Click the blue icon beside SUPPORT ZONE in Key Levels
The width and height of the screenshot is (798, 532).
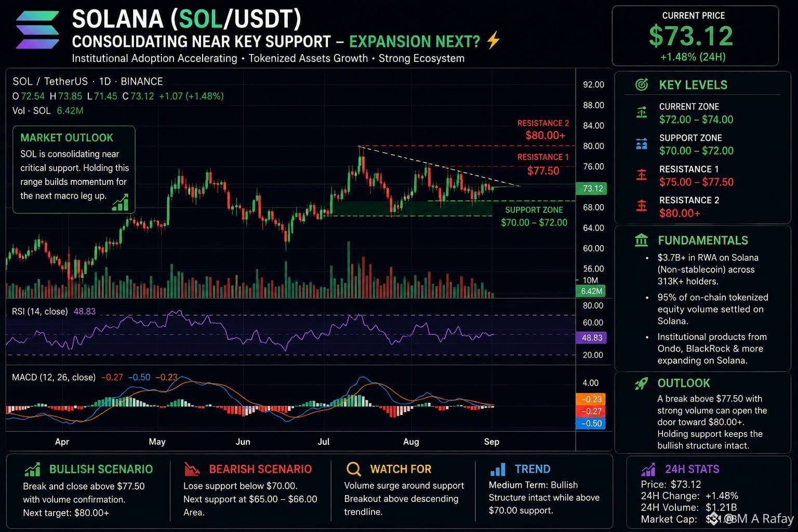point(642,143)
